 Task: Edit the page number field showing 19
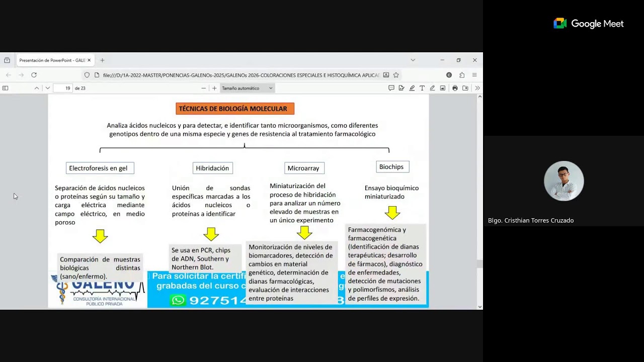tap(63, 88)
